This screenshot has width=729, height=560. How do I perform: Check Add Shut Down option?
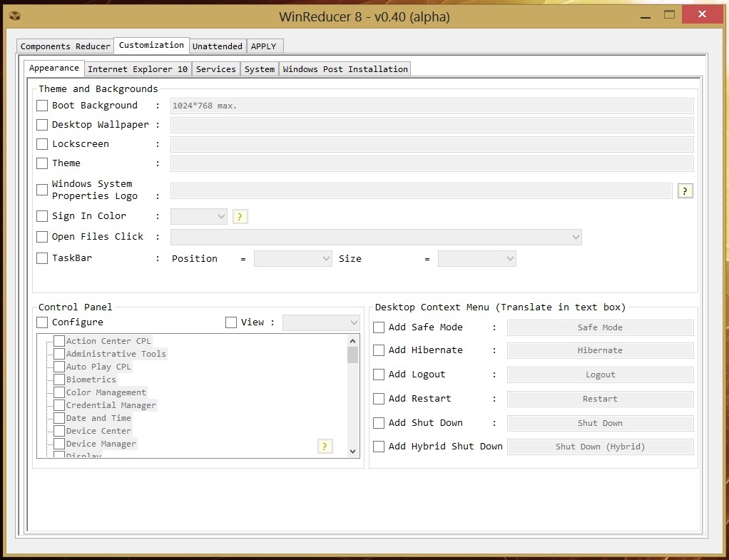[379, 423]
